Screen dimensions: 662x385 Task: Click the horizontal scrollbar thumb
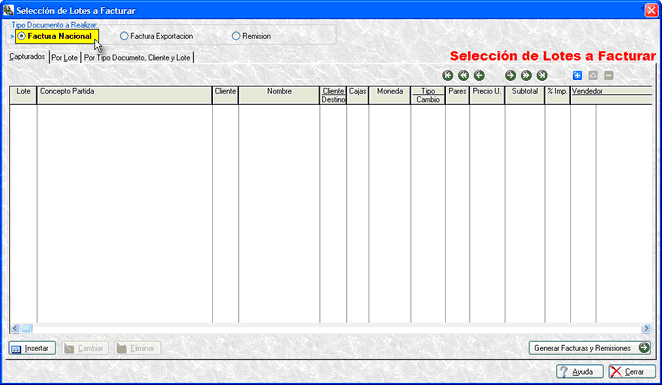27,328
